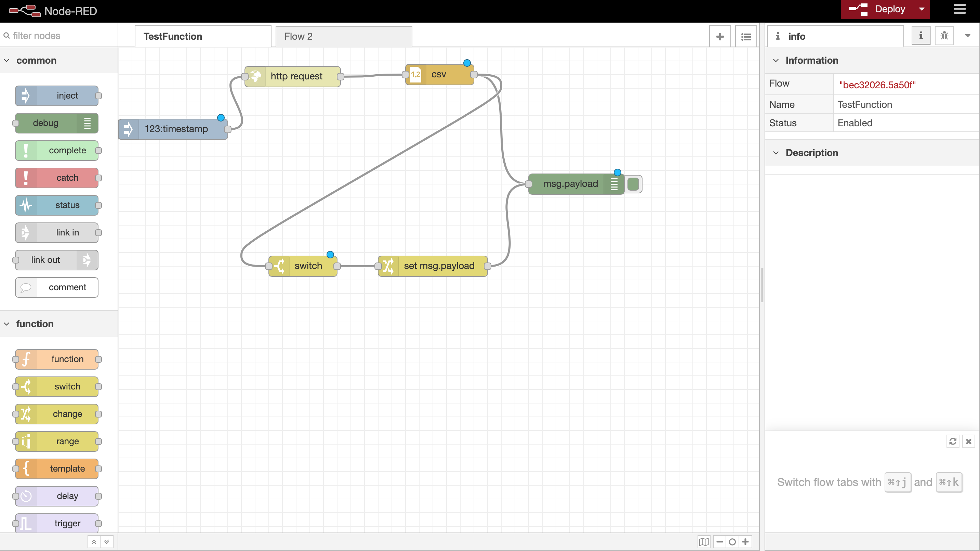Click the sidebar resize separator handle

(762, 285)
